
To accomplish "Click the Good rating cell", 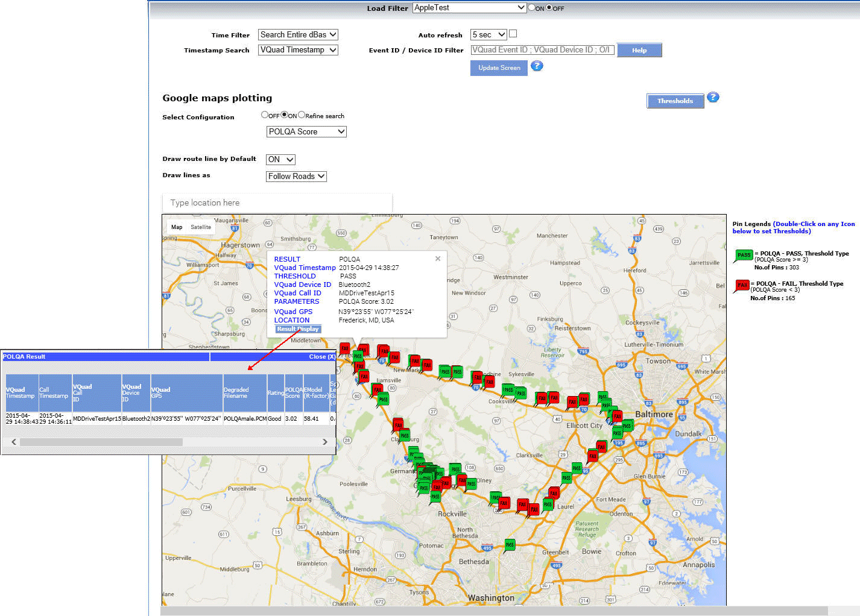I will point(275,418).
